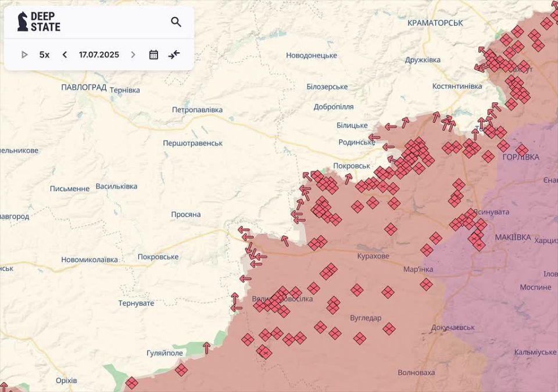Click the Гуляйполе town label

[x=164, y=353]
